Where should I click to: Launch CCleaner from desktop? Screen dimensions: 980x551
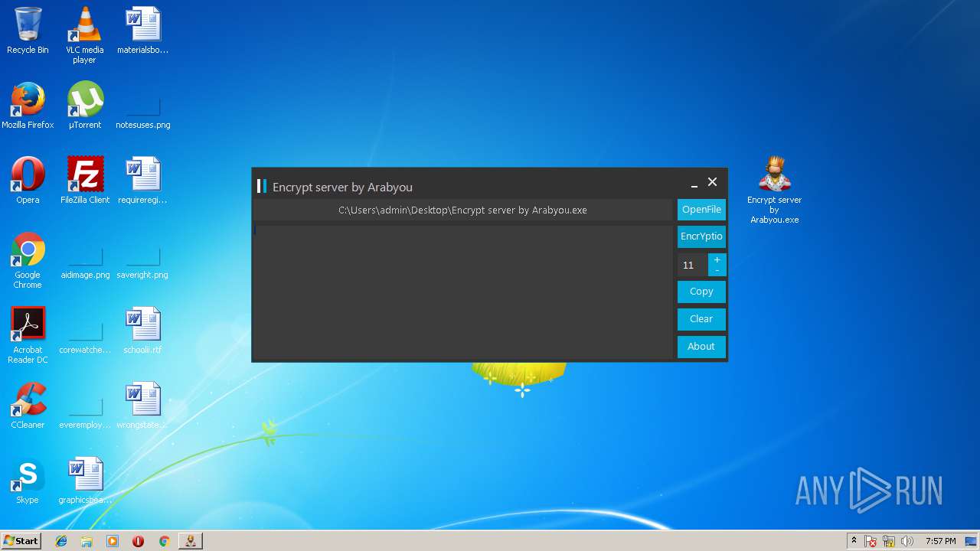(28, 406)
